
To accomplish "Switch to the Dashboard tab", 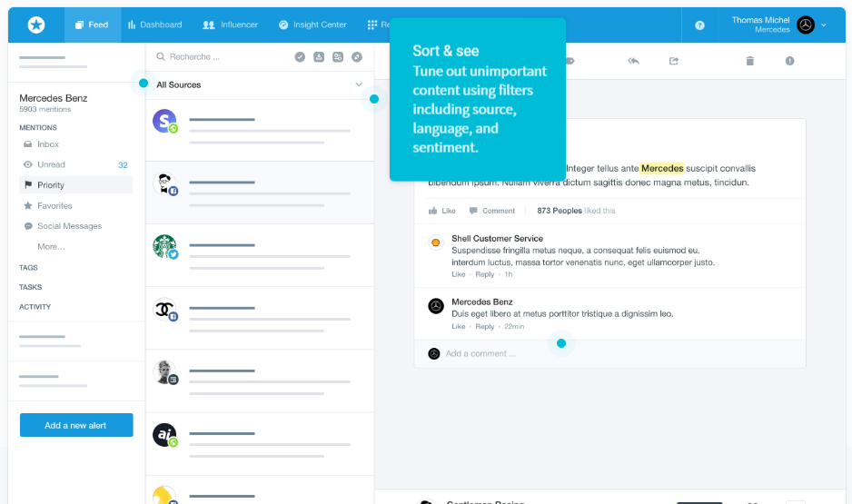I will pyautogui.click(x=154, y=25).
